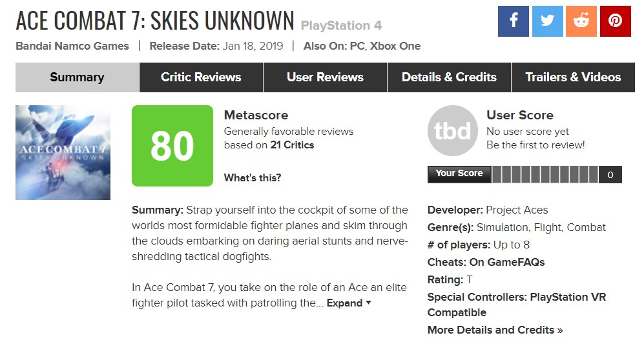Share the page on Facebook

(514, 21)
